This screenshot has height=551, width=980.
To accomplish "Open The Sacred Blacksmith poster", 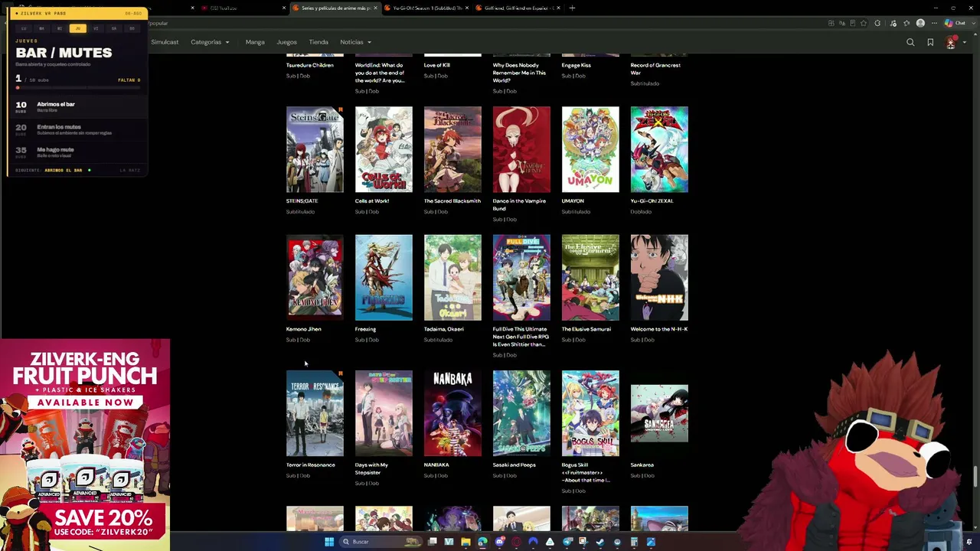I will 452,149.
